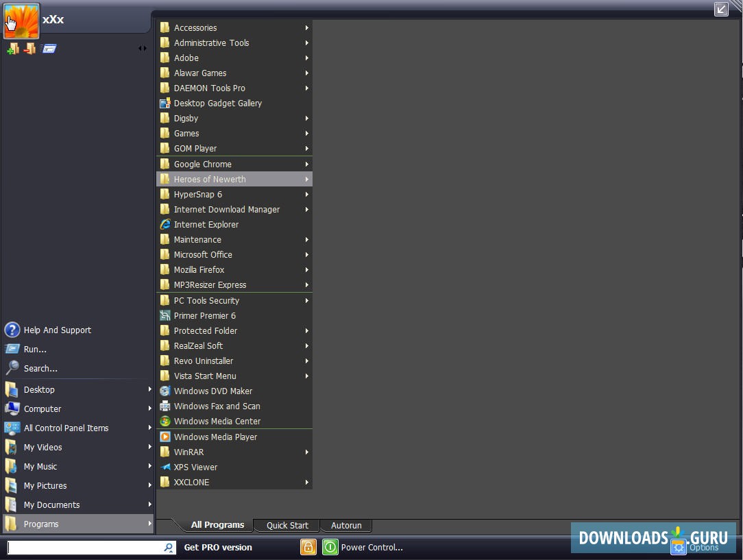The image size is (743, 560).
Task: Switch to the All Programs tab
Action: 217,525
